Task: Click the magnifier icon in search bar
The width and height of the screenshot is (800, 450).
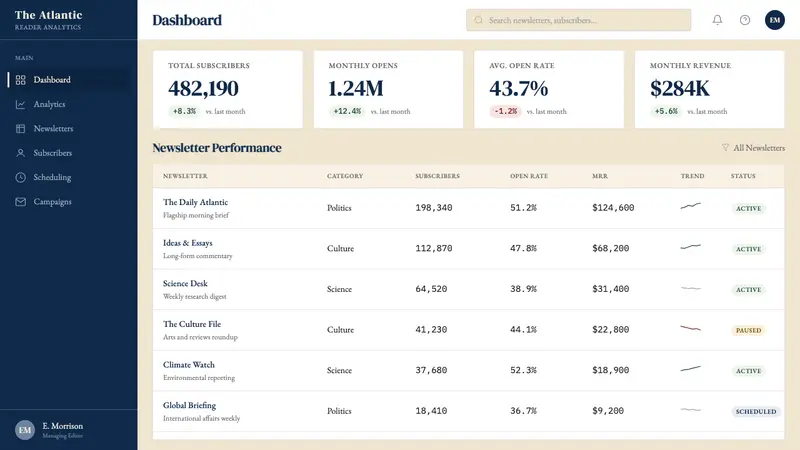Action: coord(478,20)
